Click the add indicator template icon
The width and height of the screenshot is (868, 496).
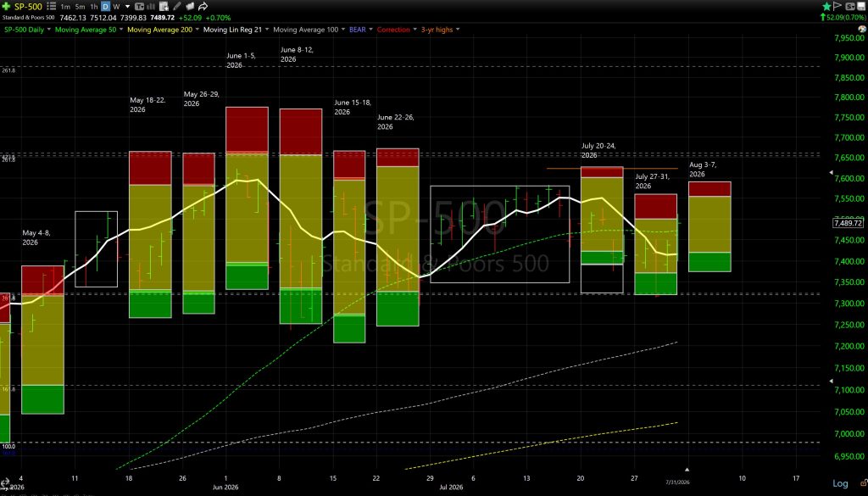(164, 7)
